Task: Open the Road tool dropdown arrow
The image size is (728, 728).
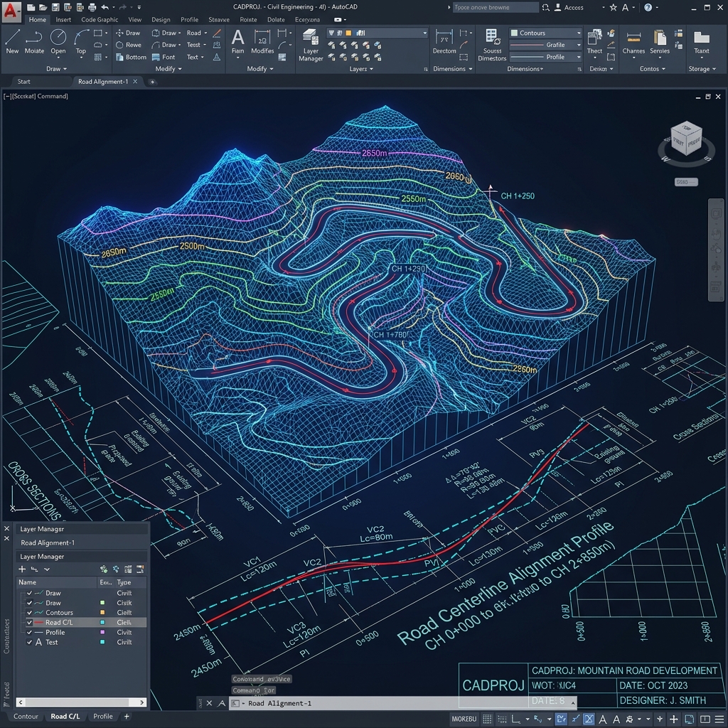Action: (205, 33)
